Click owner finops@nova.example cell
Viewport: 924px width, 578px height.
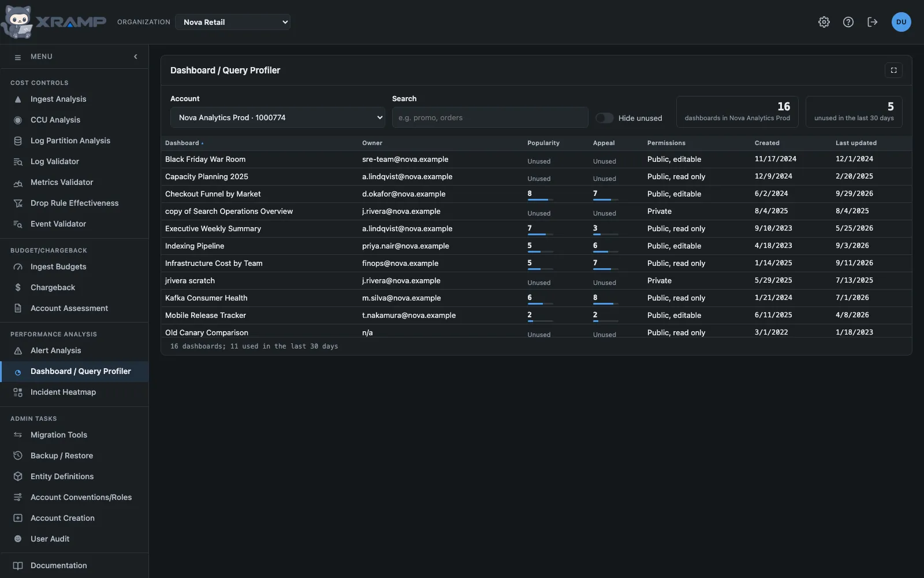click(x=400, y=264)
